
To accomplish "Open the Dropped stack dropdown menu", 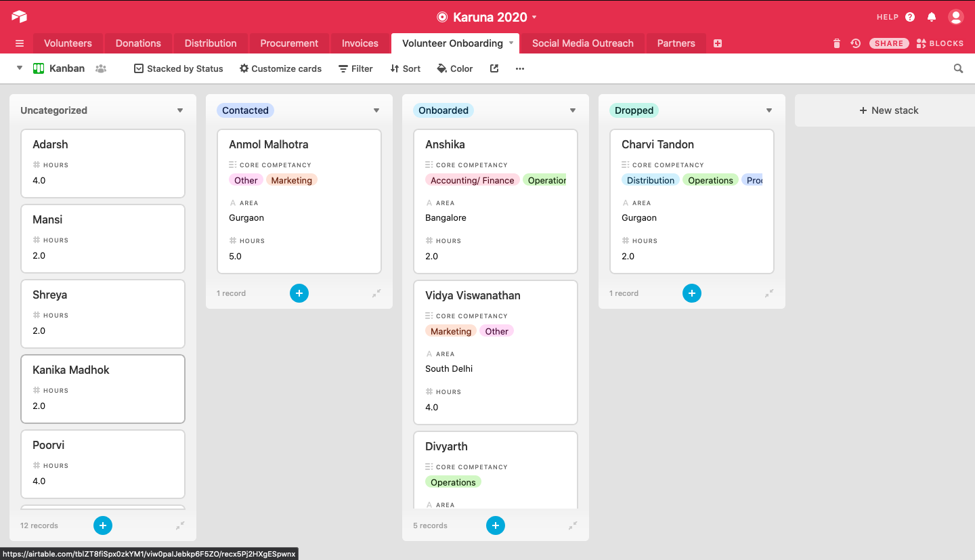I will coord(769,110).
